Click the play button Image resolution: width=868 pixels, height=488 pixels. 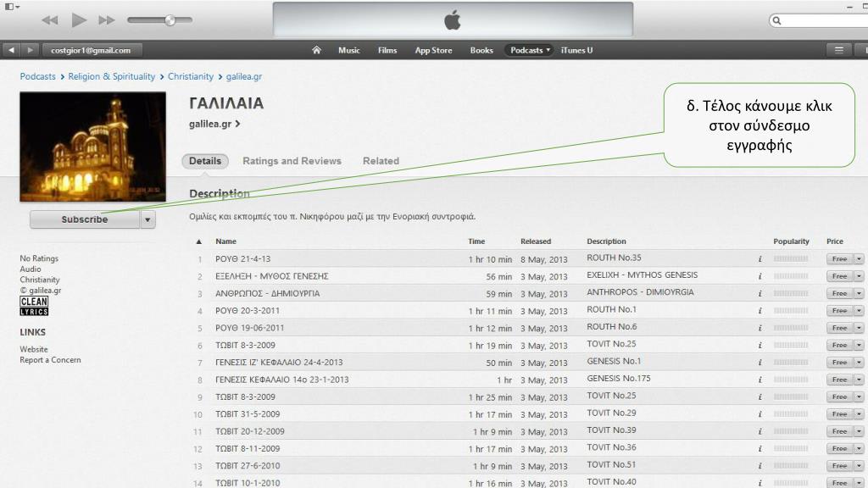pyautogui.click(x=79, y=20)
